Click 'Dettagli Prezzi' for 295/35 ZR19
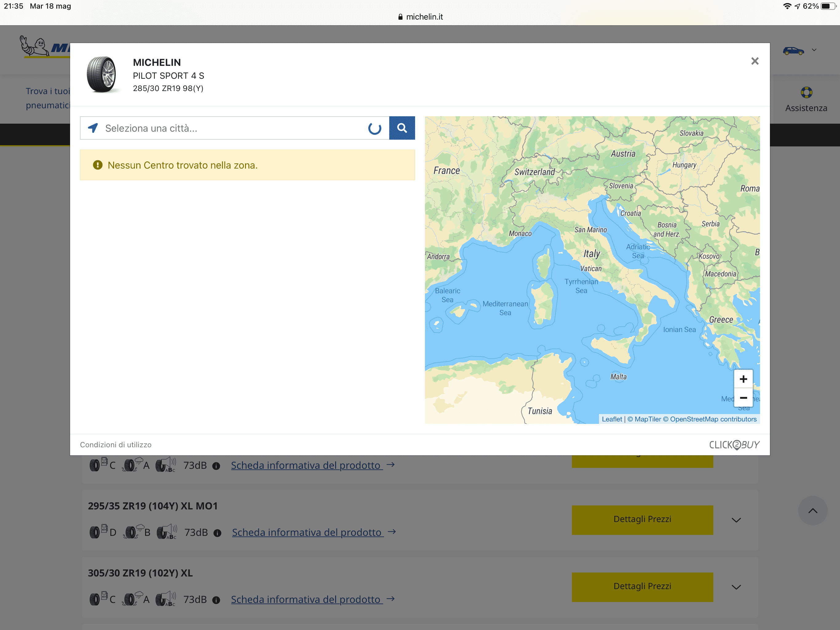The image size is (840, 630). [642, 520]
